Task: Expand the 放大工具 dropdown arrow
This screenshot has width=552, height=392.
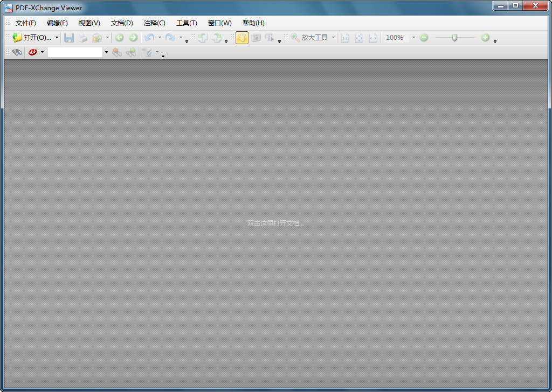Action: pos(333,37)
